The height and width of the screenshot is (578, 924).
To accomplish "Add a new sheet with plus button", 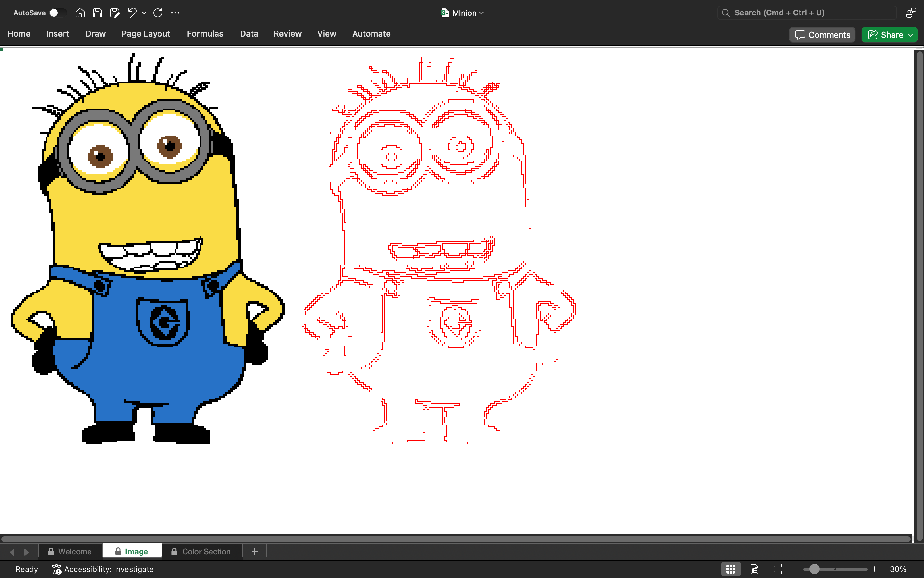I will point(255,552).
